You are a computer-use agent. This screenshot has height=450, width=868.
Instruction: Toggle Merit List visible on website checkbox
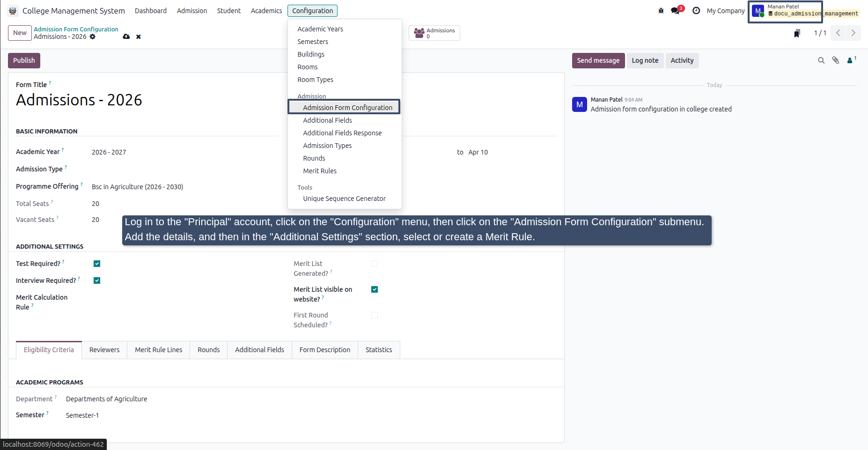click(375, 289)
